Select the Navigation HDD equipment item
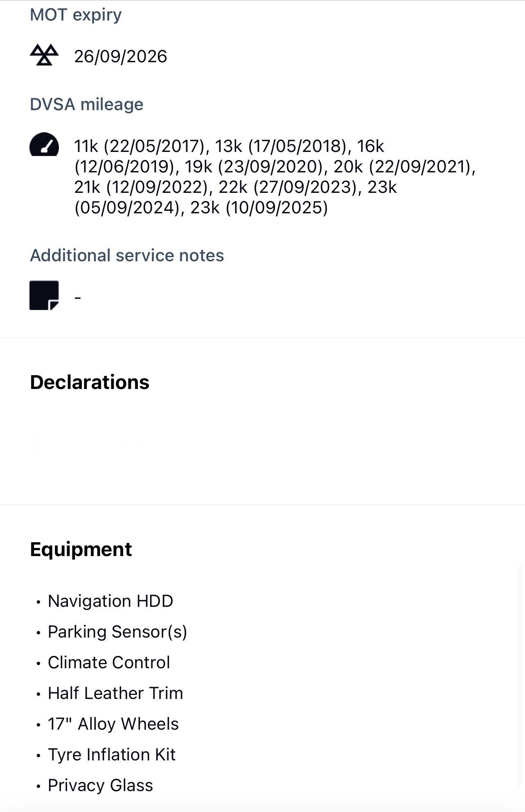The width and height of the screenshot is (525, 812). point(110,601)
